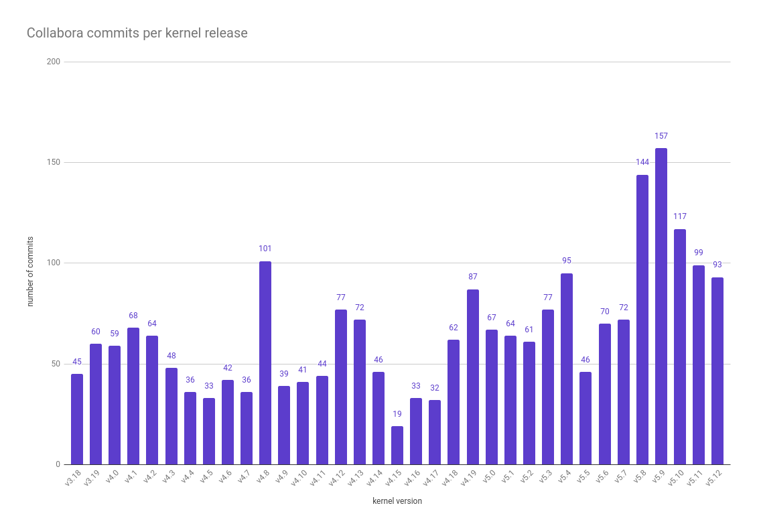757x532 pixels.
Task: Click the v4.16 x-axis label
Action: 412,478
